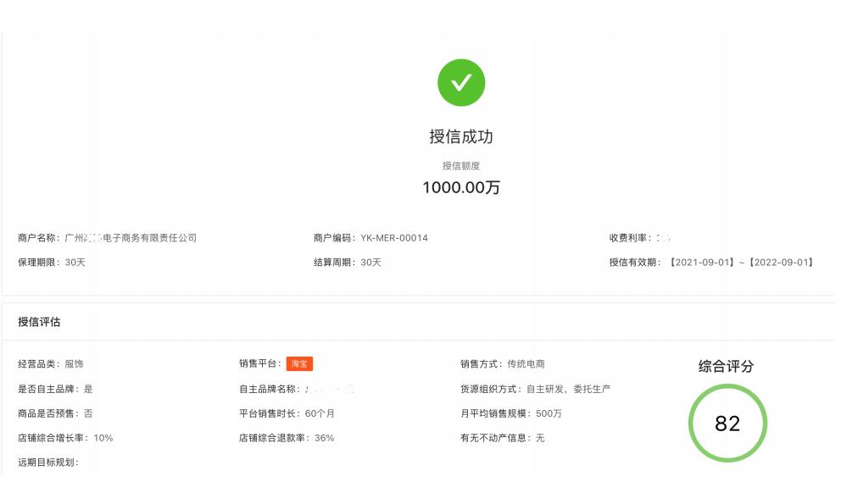863x504 pixels.
Task: Click the green score circle showing 82
Action: point(727,424)
